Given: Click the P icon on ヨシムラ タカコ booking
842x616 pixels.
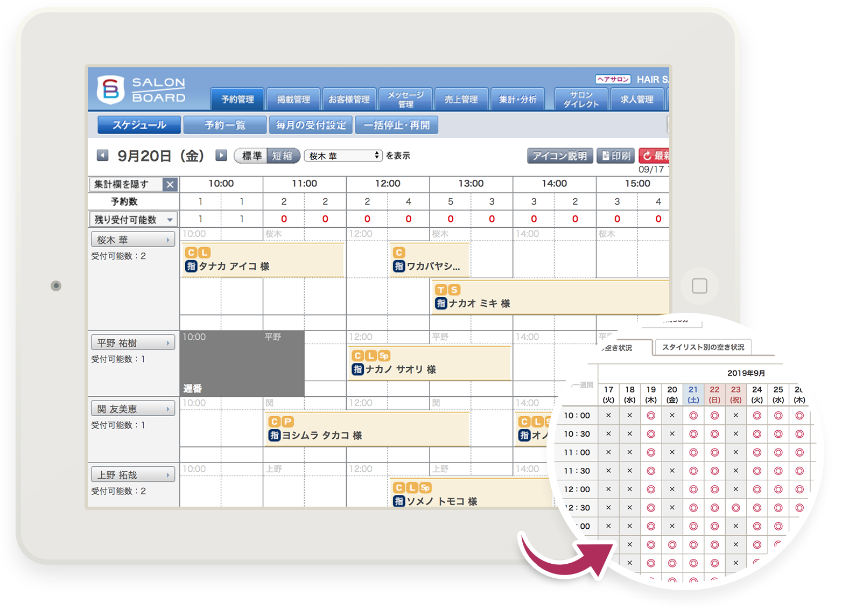Looking at the screenshot, I should pos(287,422).
